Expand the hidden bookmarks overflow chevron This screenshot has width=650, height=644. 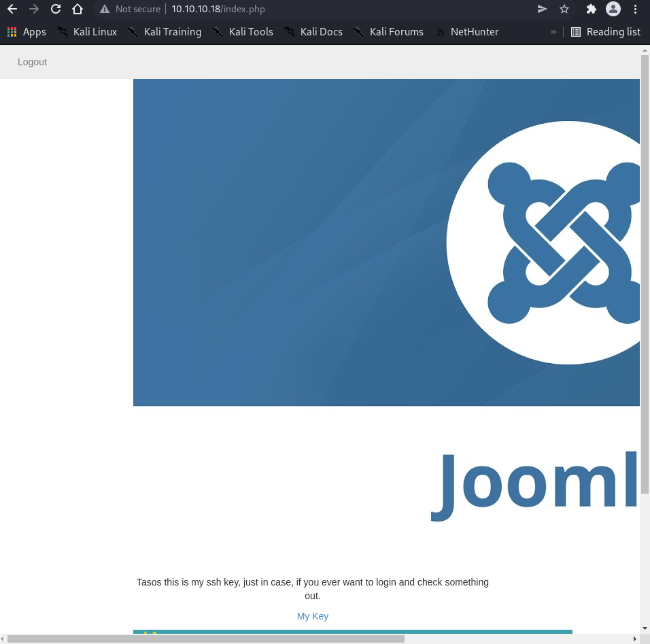(553, 32)
